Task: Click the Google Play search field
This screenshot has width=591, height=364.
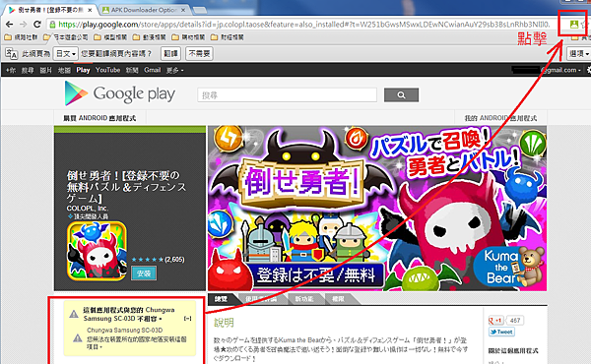Action: click(x=287, y=94)
